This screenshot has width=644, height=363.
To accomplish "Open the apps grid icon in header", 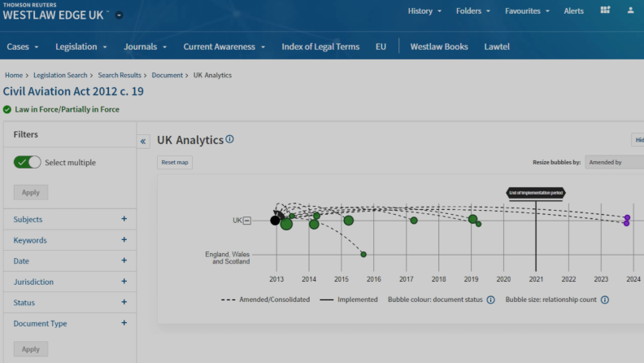I will 605,11.
